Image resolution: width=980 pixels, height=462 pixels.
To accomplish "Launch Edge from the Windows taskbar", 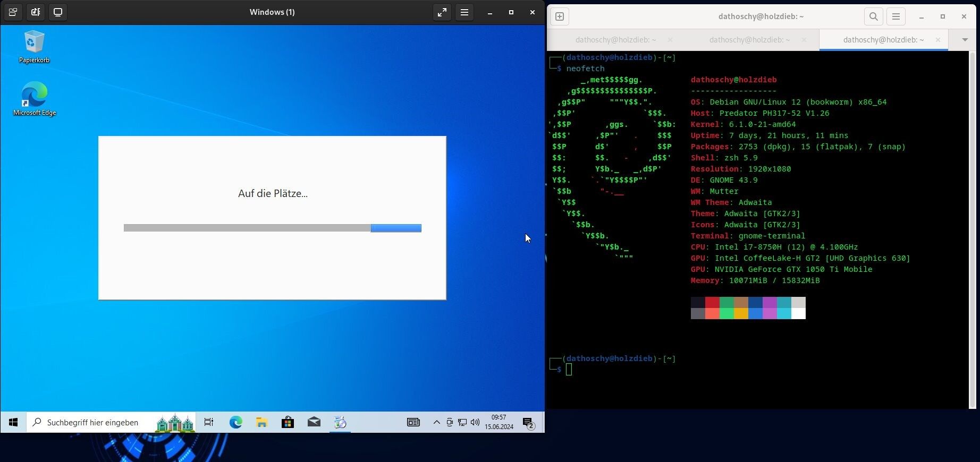I will (x=235, y=422).
